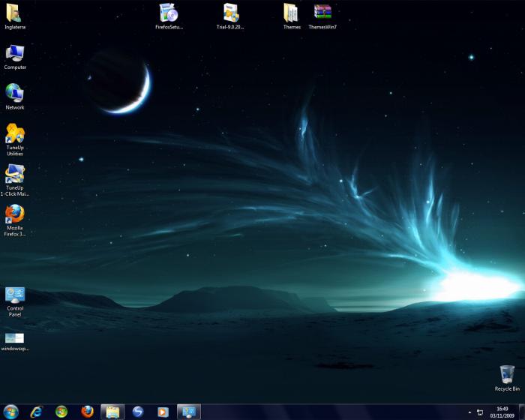The image size is (525, 420).
Task: Select the Computer desktop icon
Action: (x=15, y=57)
